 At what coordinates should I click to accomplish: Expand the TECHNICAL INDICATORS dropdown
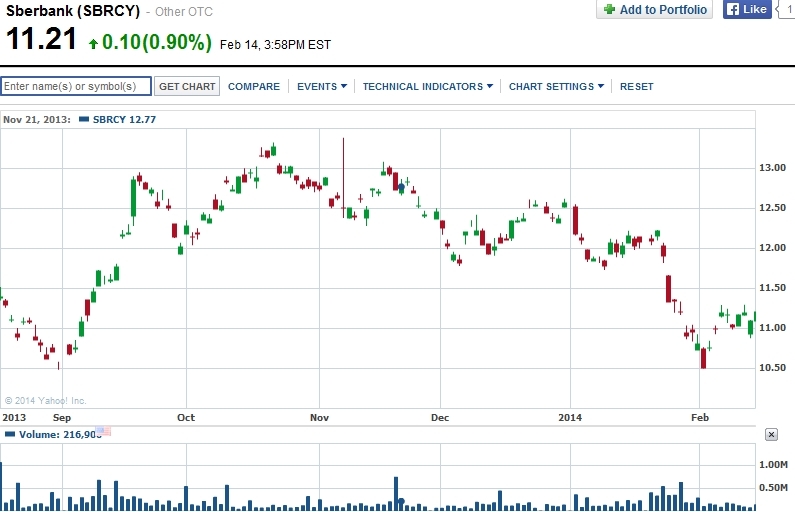427,87
